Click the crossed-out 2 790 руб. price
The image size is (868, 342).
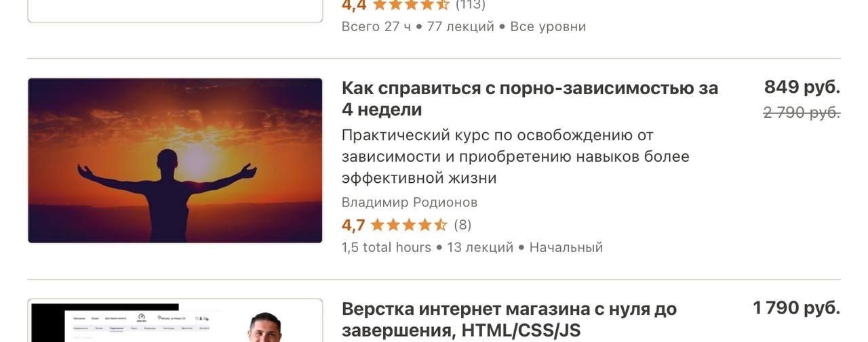[x=802, y=112]
